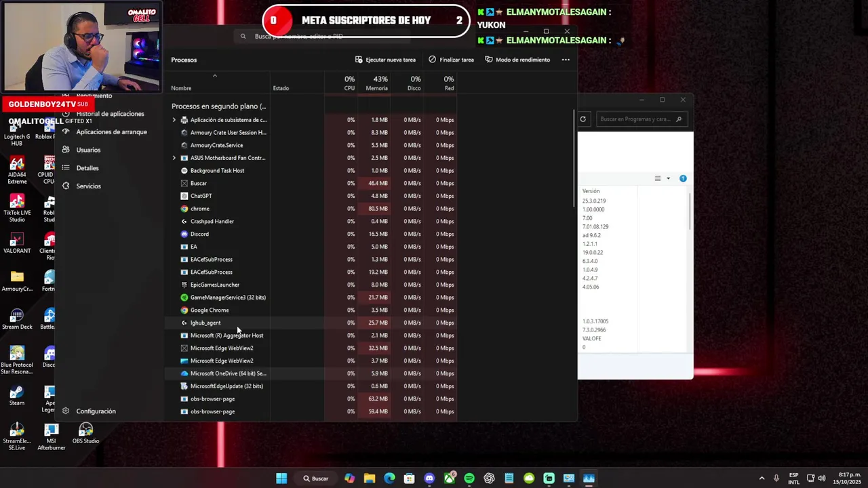Expand Aplicación de subsistema process row

[x=174, y=120]
